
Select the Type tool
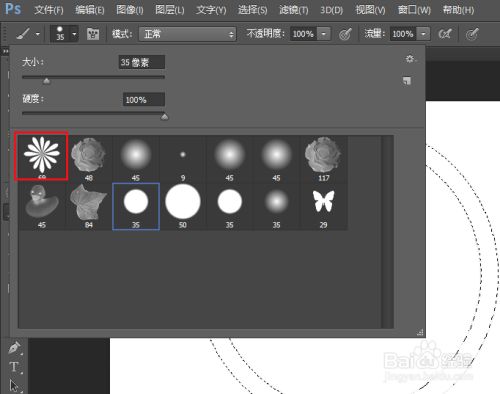pyautogui.click(x=14, y=367)
